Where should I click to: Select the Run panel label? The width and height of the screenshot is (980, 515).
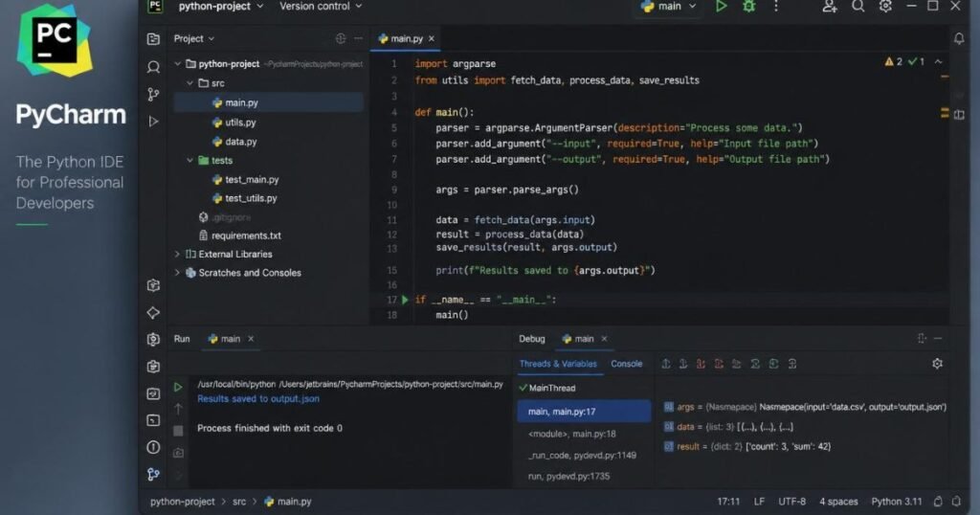point(182,339)
